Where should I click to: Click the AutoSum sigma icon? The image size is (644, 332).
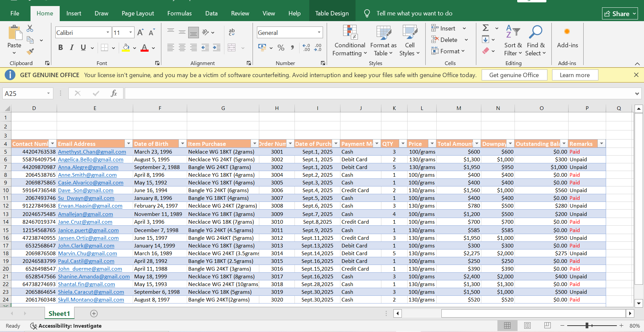point(485,28)
